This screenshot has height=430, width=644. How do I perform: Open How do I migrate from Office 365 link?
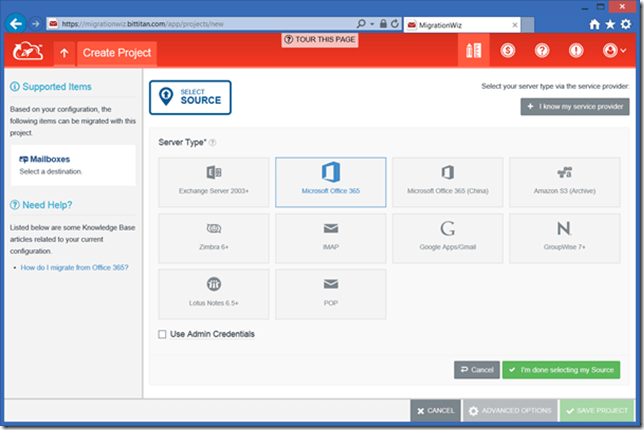click(x=75, y=268)
